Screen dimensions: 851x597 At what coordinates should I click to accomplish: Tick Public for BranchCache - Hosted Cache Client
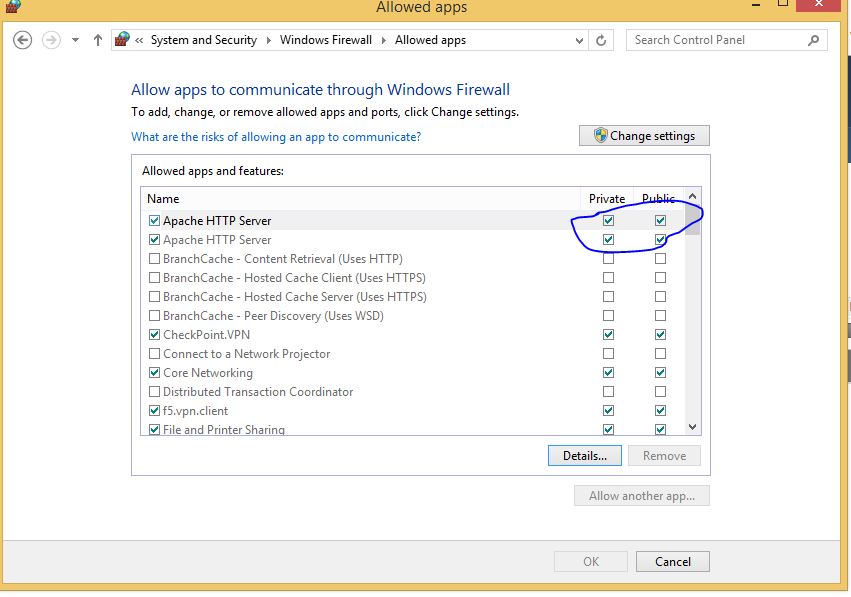pos(660,278)
